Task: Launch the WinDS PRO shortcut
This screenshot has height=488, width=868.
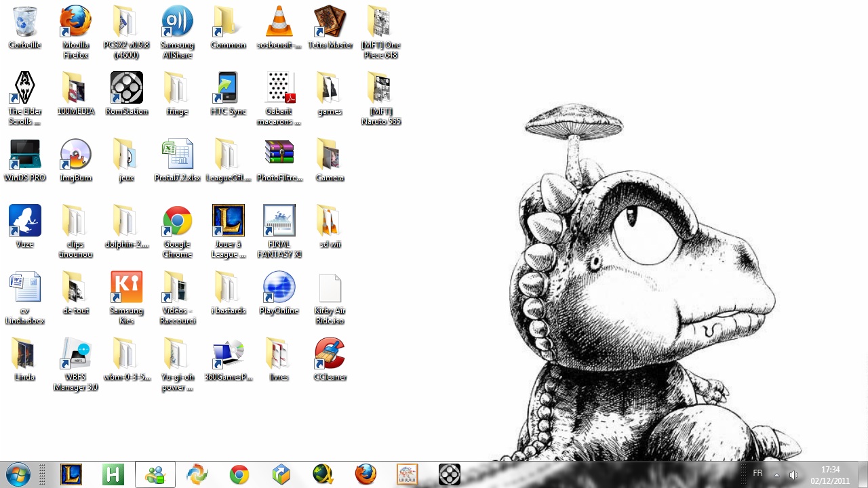Action: pos(25,160)
